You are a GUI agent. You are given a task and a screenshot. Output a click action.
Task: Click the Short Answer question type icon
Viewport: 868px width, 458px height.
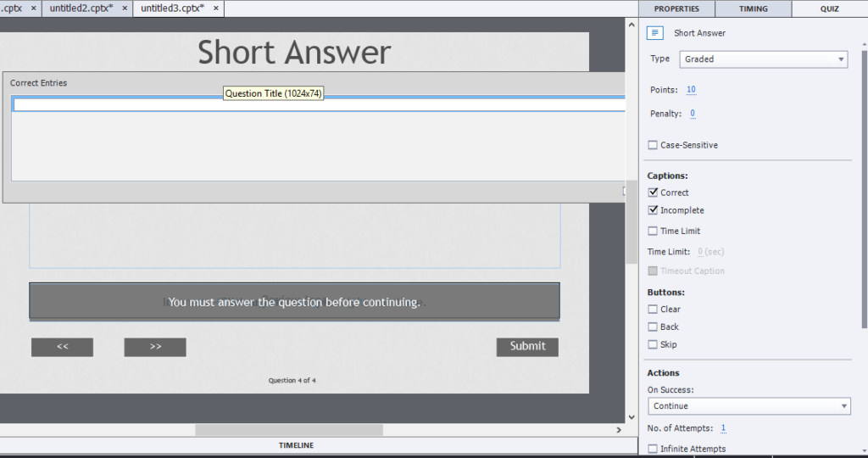[x=655, y=33]
